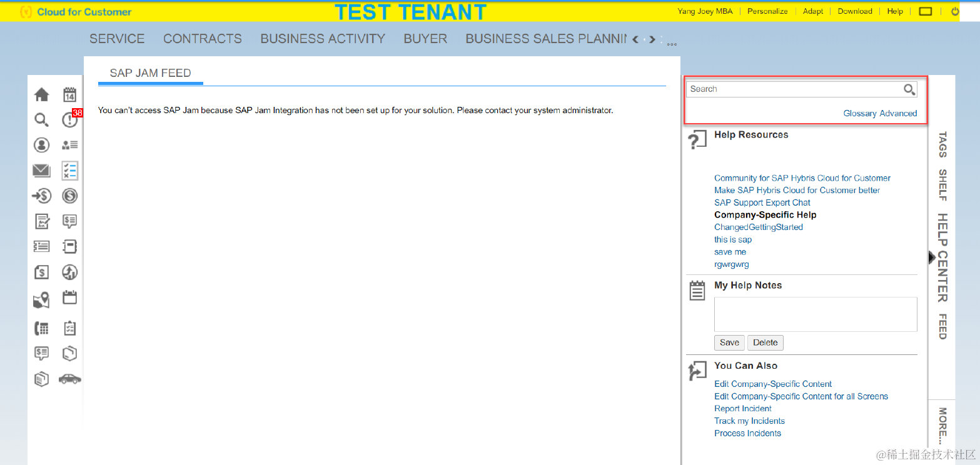
Task: Switch to the HELP CENTER side tab
Action: pyautogui.click(x=942, y=257)
